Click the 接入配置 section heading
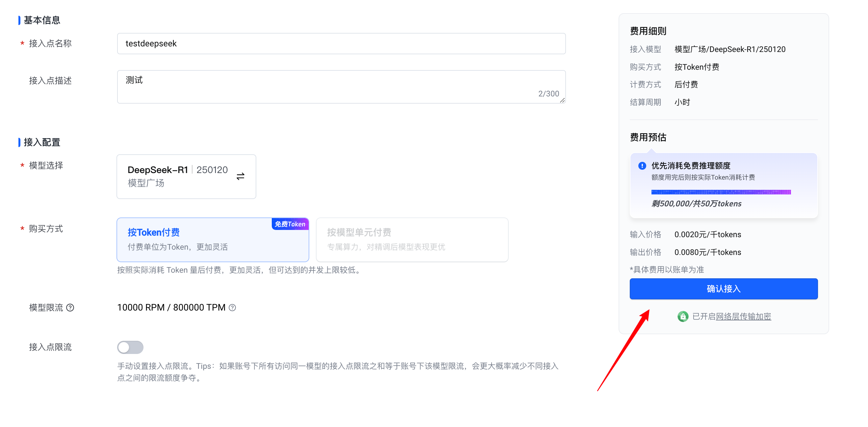 tap(42, 142)
